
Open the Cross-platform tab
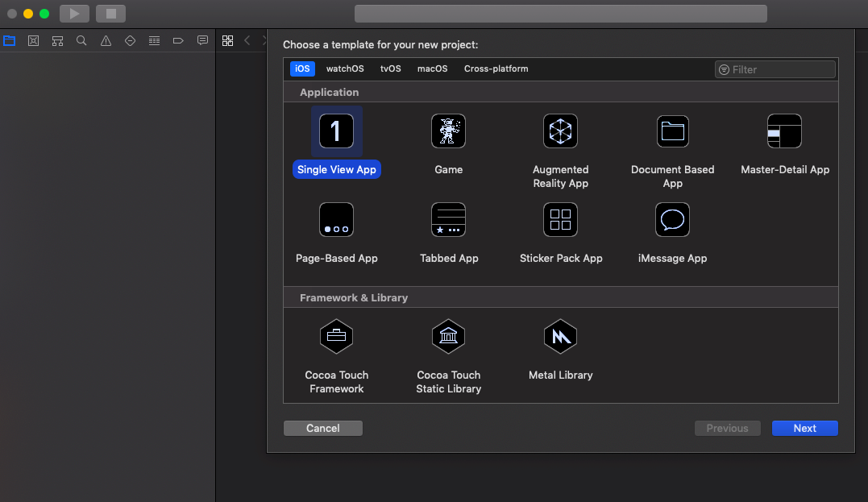(x=496, y=69)
